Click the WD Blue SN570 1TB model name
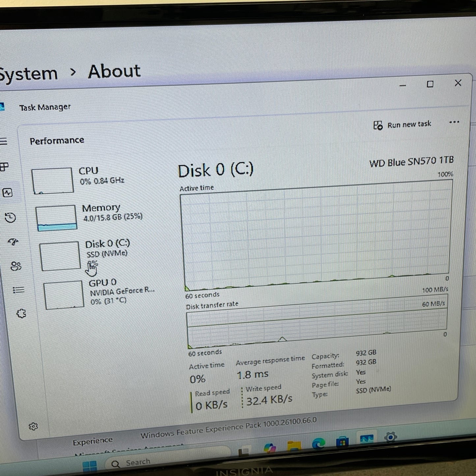 click(411, 162)
